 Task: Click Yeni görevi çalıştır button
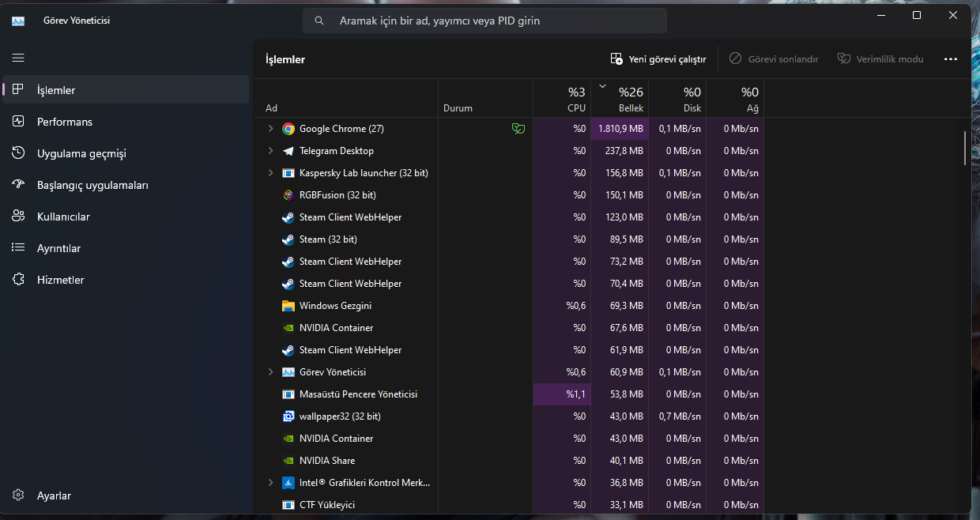click(x=658, y=59)
